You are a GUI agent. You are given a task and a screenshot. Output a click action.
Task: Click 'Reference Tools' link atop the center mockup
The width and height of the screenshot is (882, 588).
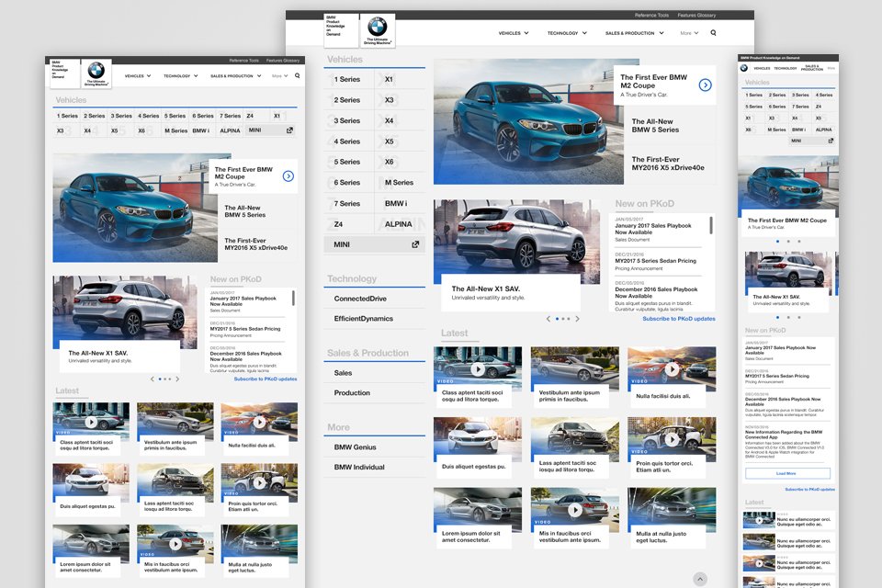[x=651, y=16]
